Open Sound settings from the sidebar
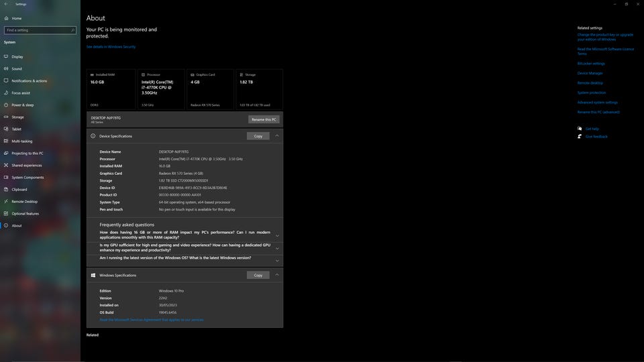This screenshot has width=644, height=362. [16, 68]
